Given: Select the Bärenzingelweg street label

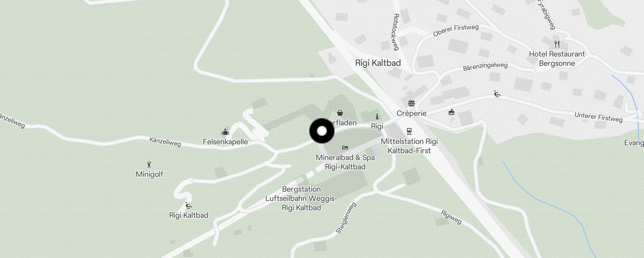Looking at the screenshot, I should coord(485,66).
